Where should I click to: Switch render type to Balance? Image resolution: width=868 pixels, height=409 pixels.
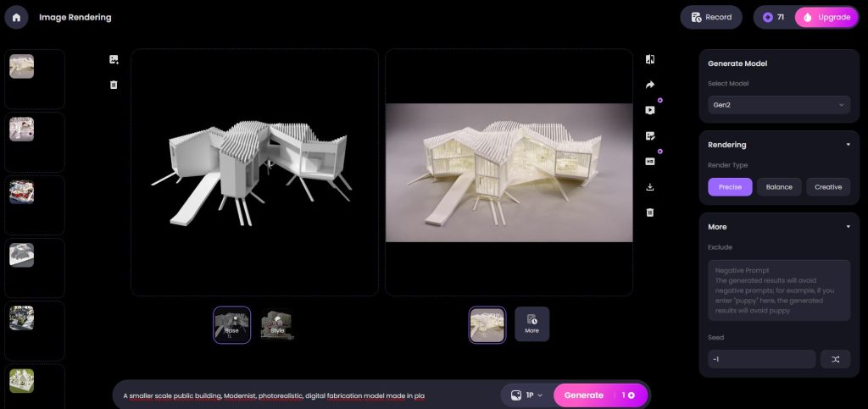click(x=779, y=187)
